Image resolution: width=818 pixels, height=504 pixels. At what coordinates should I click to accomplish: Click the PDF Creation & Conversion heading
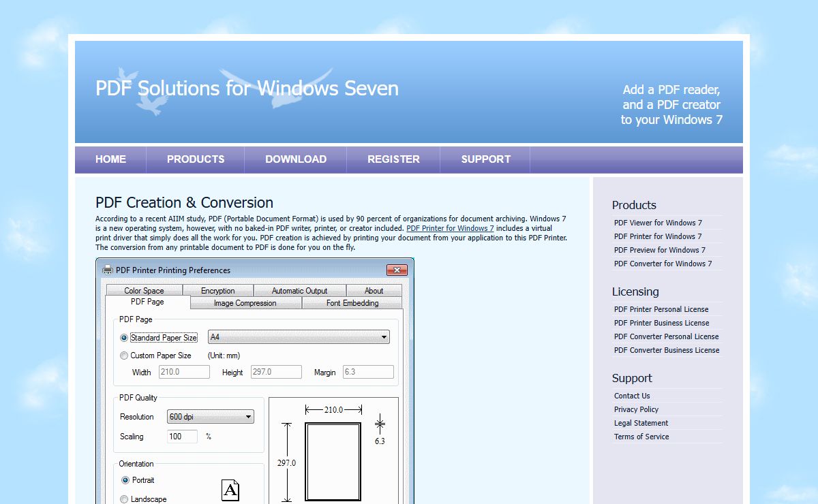point(184,202)
